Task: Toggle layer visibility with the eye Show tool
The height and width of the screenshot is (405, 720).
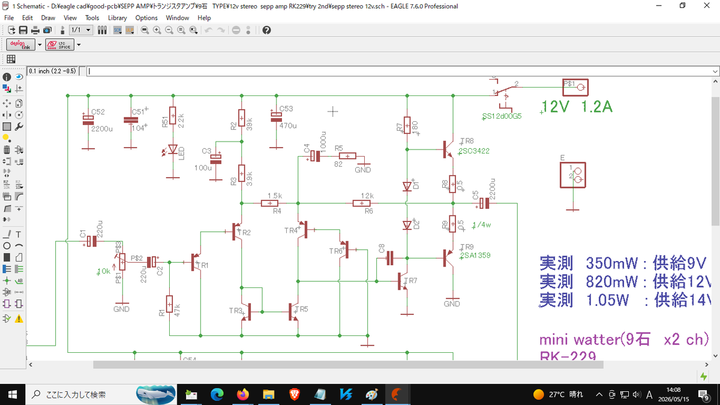Action: (19, 77)
